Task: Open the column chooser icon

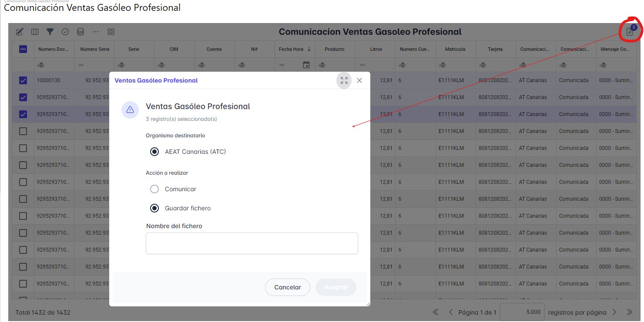Action: pyautogui.click(x=35, y=32)
